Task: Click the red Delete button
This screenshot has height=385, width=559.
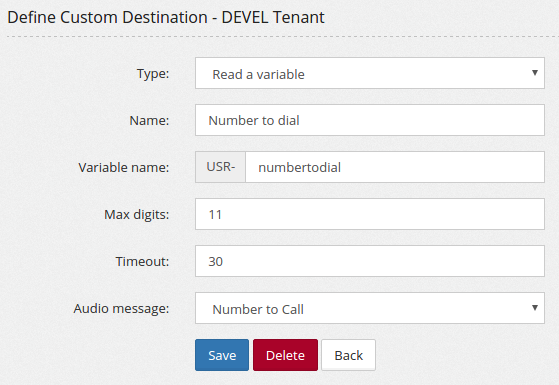Action: coord(285,355)
